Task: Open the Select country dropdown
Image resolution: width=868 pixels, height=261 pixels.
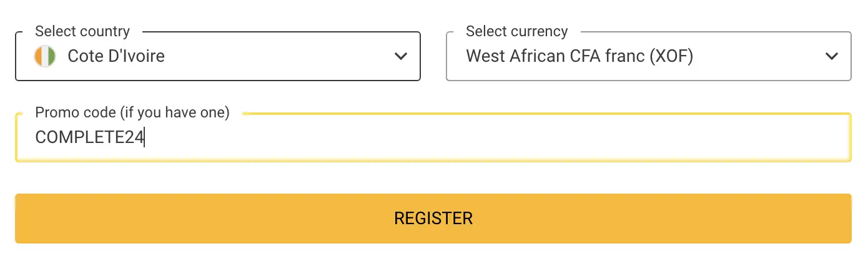Action: (217, 56)
